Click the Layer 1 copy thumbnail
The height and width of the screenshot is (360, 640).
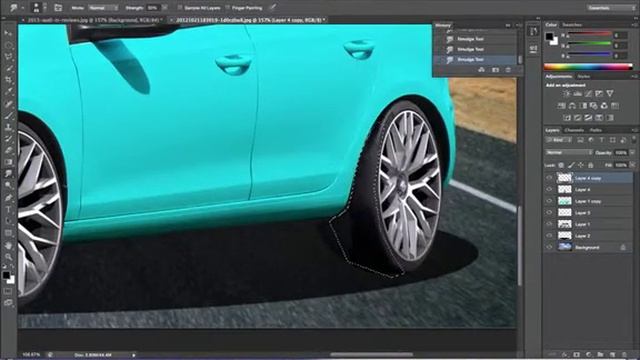click(x=564, y=201)
